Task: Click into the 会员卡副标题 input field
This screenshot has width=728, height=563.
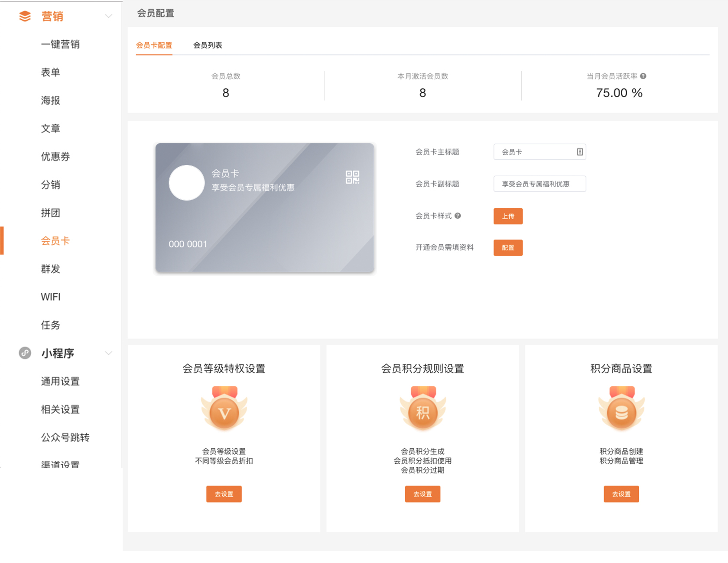Action: (x=539, y=184)
